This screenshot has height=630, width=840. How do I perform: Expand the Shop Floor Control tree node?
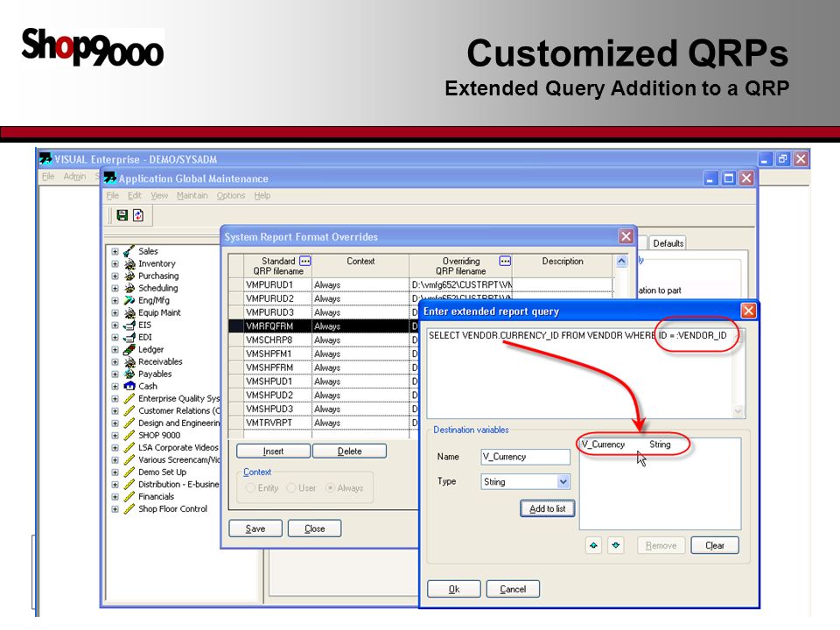point(115,509)
